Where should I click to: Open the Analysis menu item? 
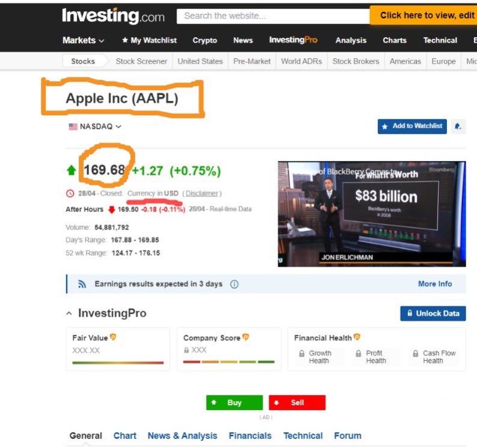[351, 40]
